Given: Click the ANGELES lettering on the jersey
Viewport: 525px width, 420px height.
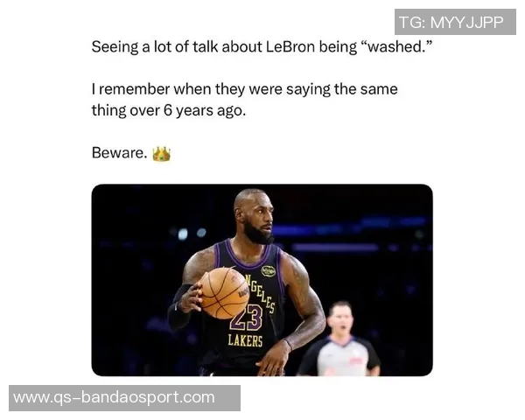Looking at the screenshot, I should pyautogui.click(x=260, y=293).
